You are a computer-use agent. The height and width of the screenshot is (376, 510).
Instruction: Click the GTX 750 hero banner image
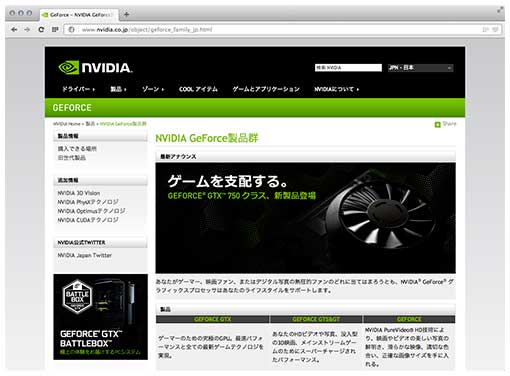(305, 218)
